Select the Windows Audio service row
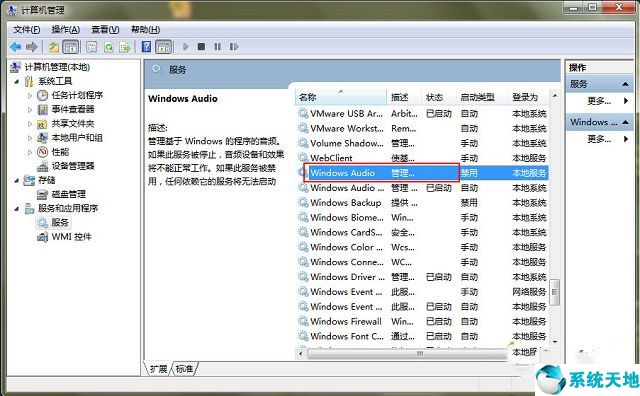640x396 pixels. (422, 173)
